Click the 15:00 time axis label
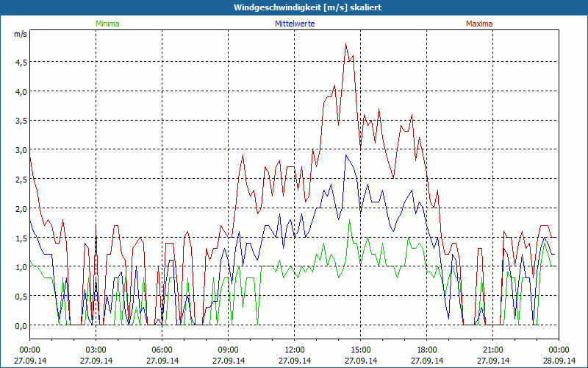588x368 pixels. (360, 350)
